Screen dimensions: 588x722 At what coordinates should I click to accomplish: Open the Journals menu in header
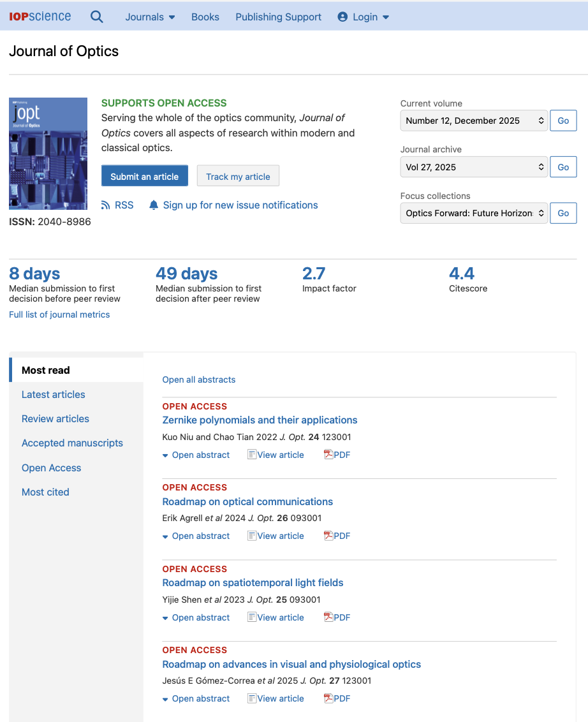click(x=150, y=17)
